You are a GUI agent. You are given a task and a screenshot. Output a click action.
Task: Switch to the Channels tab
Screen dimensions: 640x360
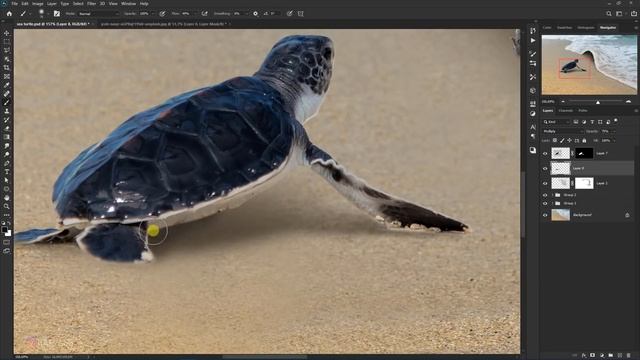566,111
